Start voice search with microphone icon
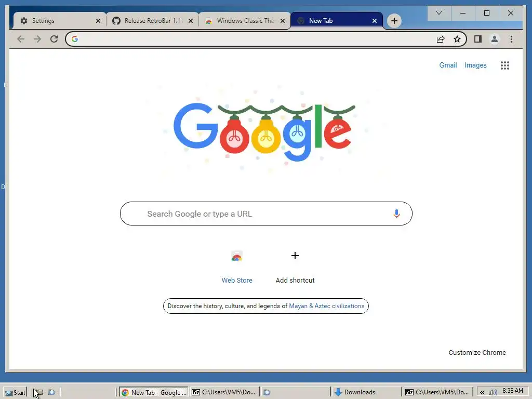Image resolution: width=532 pixels, height=399 pixels. (396, 214)
